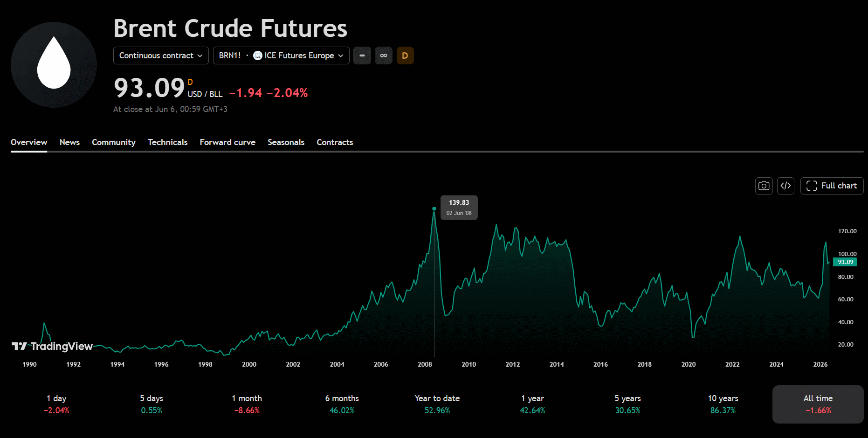The width and height of the screenshot is (868, 438).
Task: Select the 1 day time range
Action: [x=56, y=404]
